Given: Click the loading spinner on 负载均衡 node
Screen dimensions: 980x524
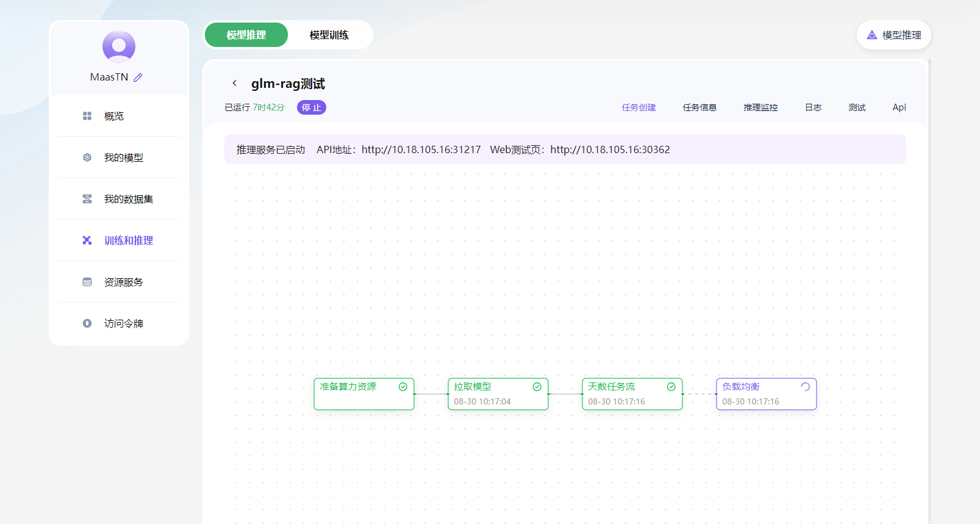Looking at the screenshot, I should click(x=806, y=387).
